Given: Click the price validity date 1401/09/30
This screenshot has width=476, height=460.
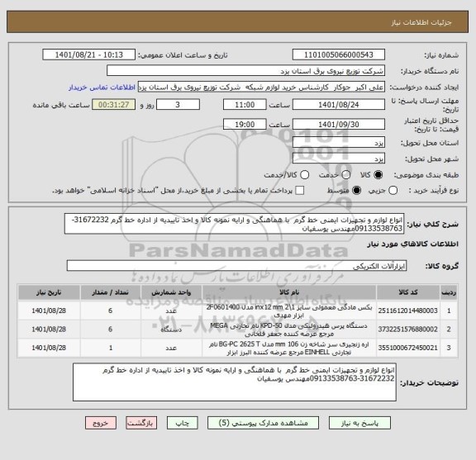Looking at the screenshot, I should pos(339,125).
